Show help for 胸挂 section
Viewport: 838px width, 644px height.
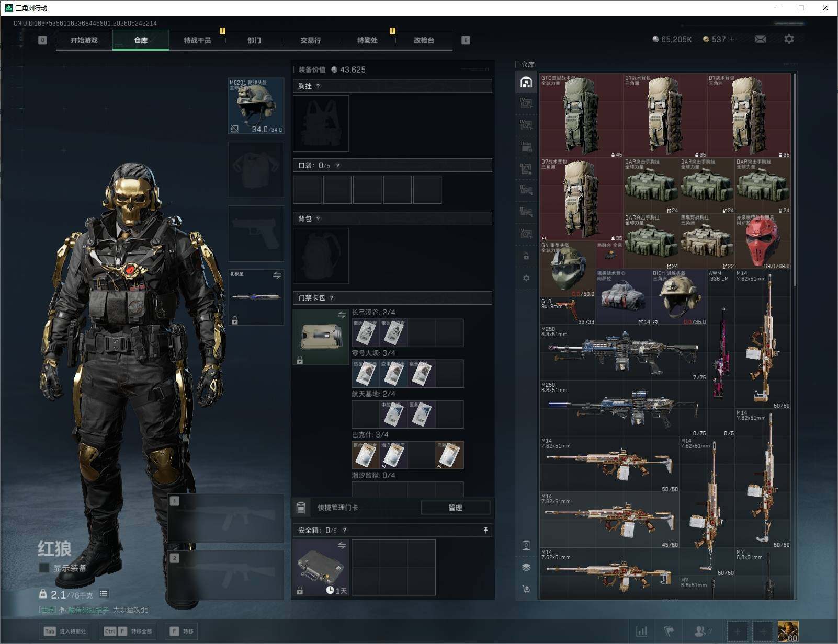point(318,86)
